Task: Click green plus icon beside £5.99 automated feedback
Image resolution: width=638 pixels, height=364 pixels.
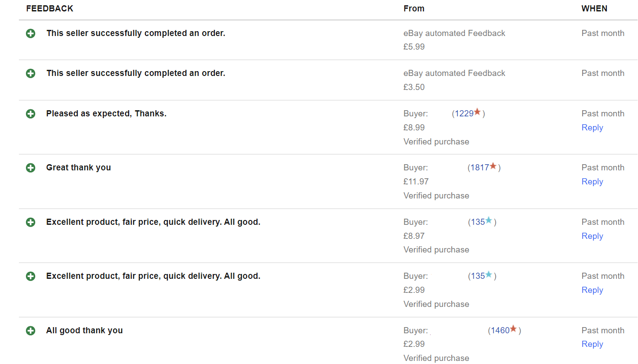Action: coord(30,33)
